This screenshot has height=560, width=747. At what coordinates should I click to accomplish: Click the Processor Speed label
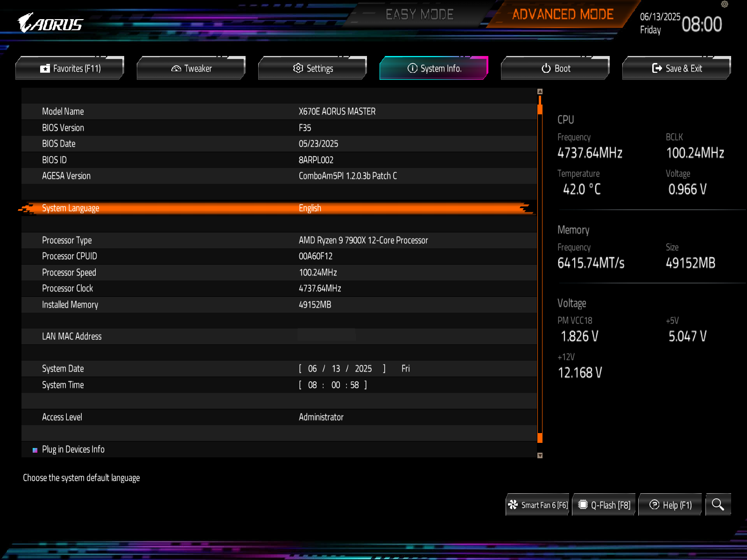(x=69, y=273)
